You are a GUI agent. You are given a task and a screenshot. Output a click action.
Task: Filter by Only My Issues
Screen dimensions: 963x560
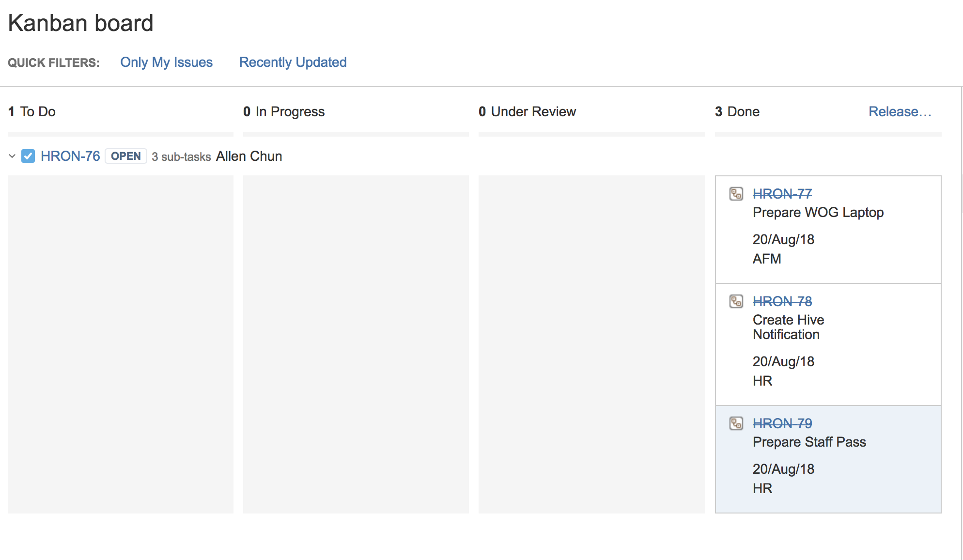[167, 62]
